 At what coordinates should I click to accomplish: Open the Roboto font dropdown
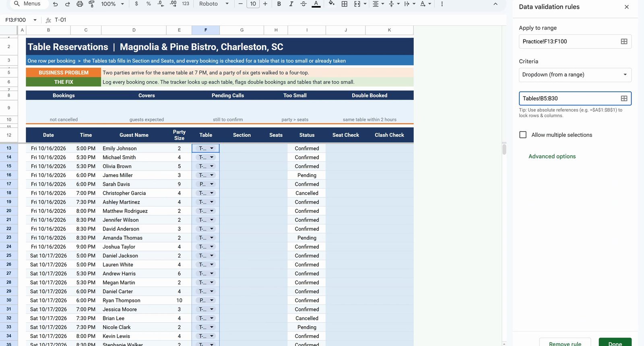pos(214,4)
